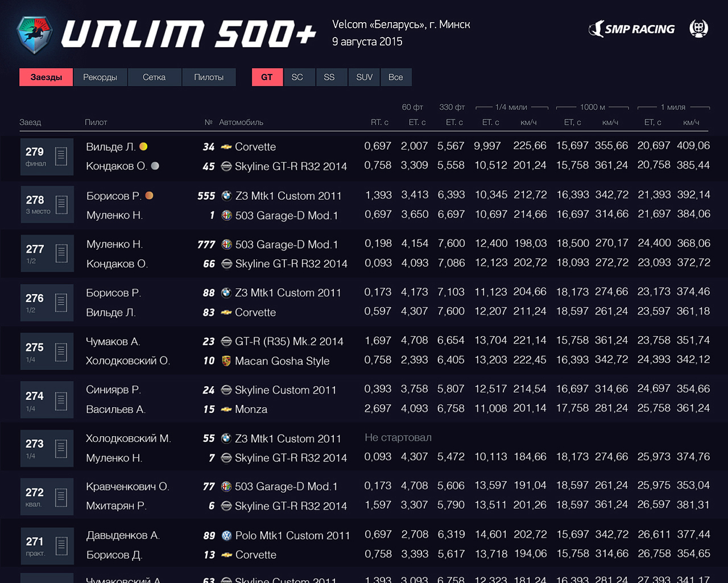Switch to the Рекорды tab
Image resolution: width=728 pixels, height=583 pixels.
100,77
